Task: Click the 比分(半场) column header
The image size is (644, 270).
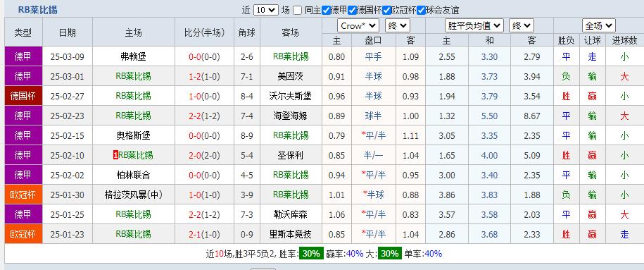Action: coord(205,32)
